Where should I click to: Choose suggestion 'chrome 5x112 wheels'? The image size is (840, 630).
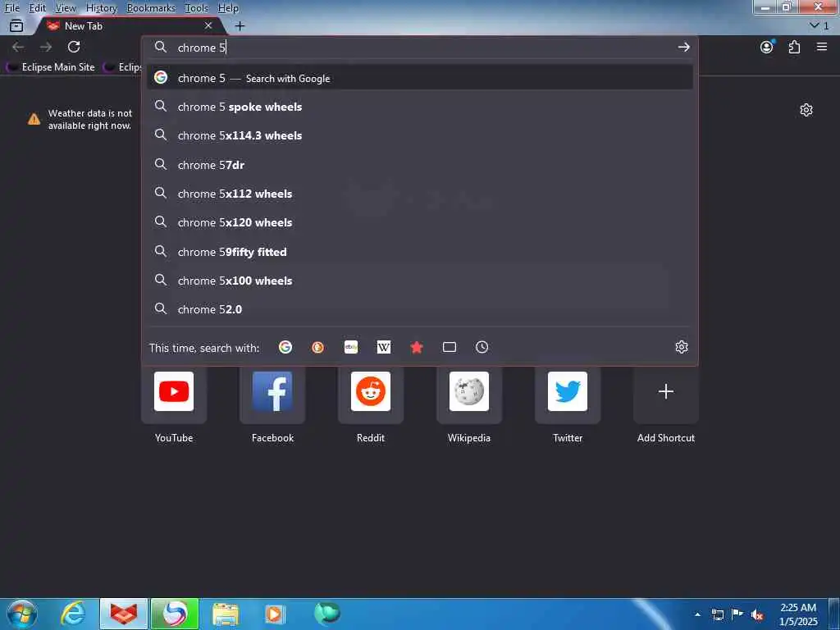pos(420,194)
